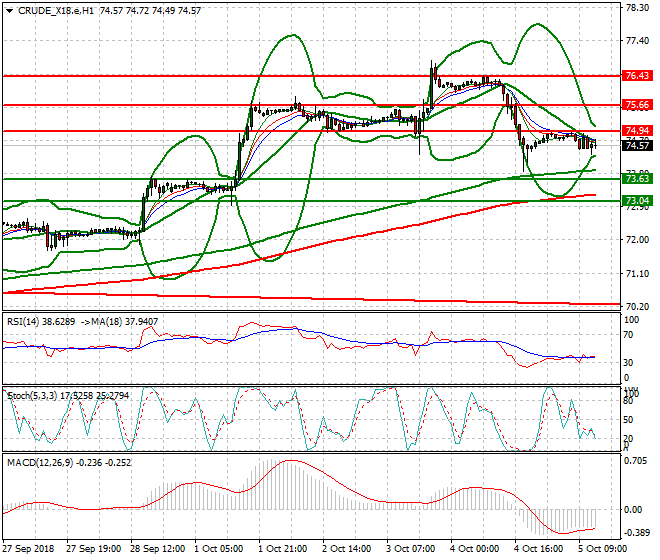The image size is (660, 560).
Task: Select the 4 Oct 00:00 time label
Action: 474,549
